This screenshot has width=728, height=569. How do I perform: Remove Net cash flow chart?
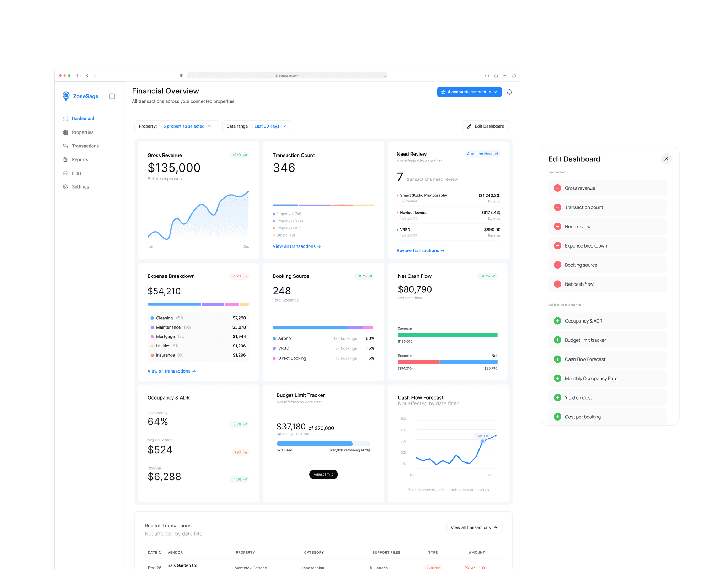557,284
